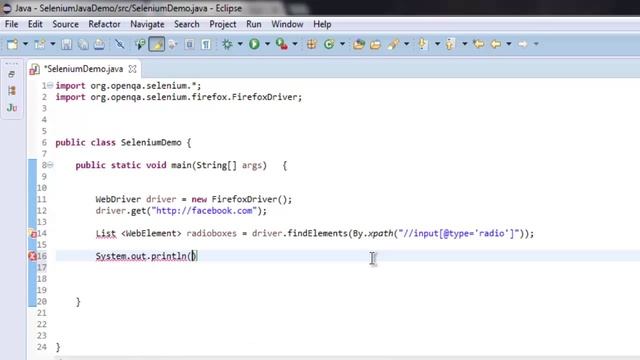Click the New Java Class green C icon

[x=329, y=44]
